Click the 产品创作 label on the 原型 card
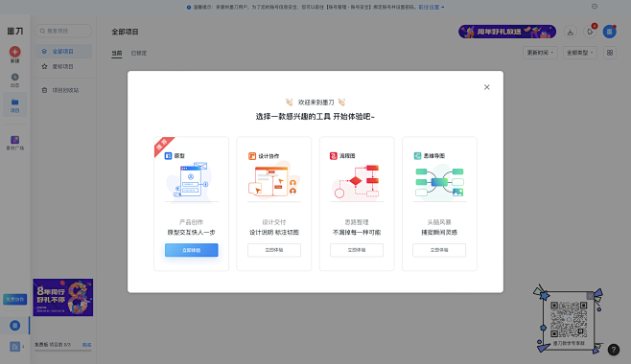The image size is (631, 364). pyautogui.click(x=191, y=222)
